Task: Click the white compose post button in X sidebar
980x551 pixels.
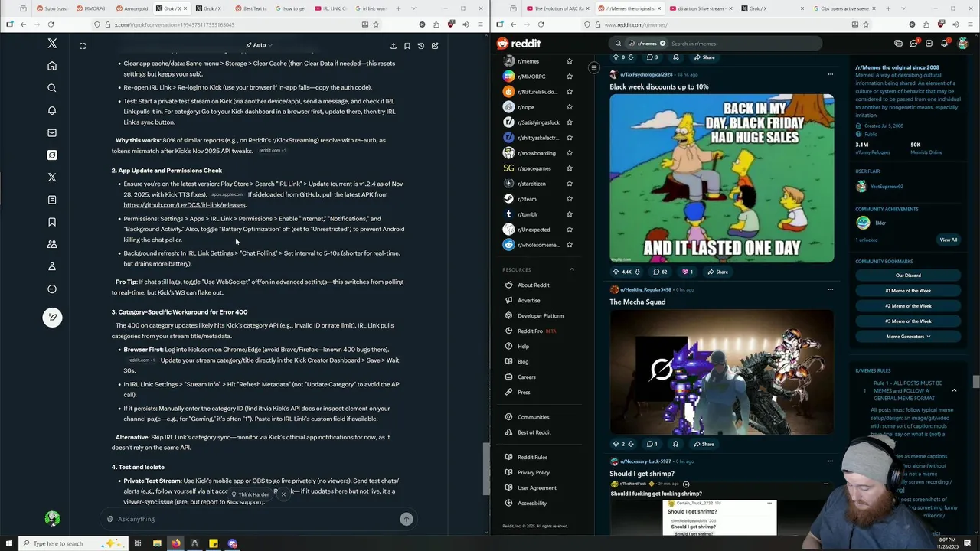Action: (x=52, y=317)
